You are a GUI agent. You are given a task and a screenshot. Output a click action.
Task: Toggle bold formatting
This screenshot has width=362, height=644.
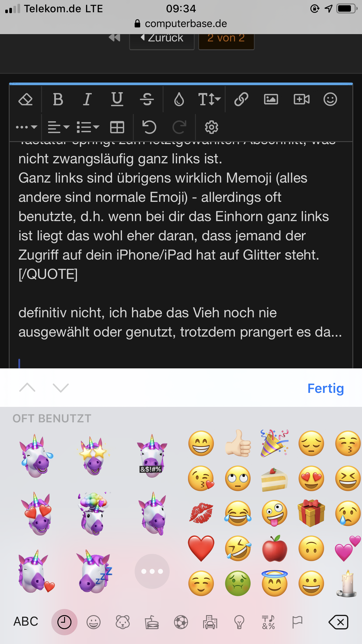(x=58, y=99)
